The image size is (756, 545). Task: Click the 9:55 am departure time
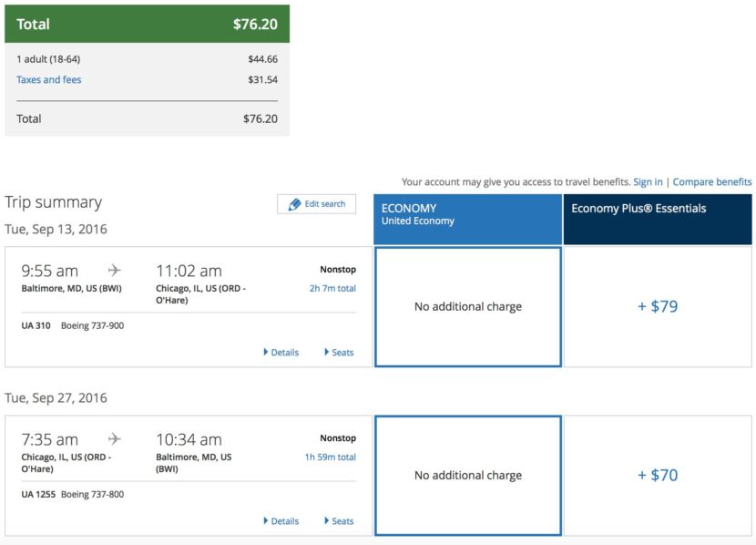(x=50, y=271)
